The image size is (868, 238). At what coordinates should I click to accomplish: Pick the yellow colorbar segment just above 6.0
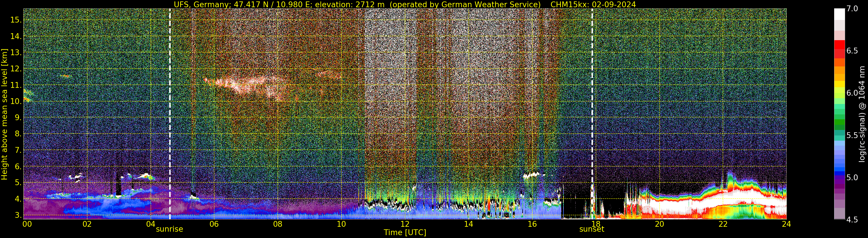[x=839, y=84]
